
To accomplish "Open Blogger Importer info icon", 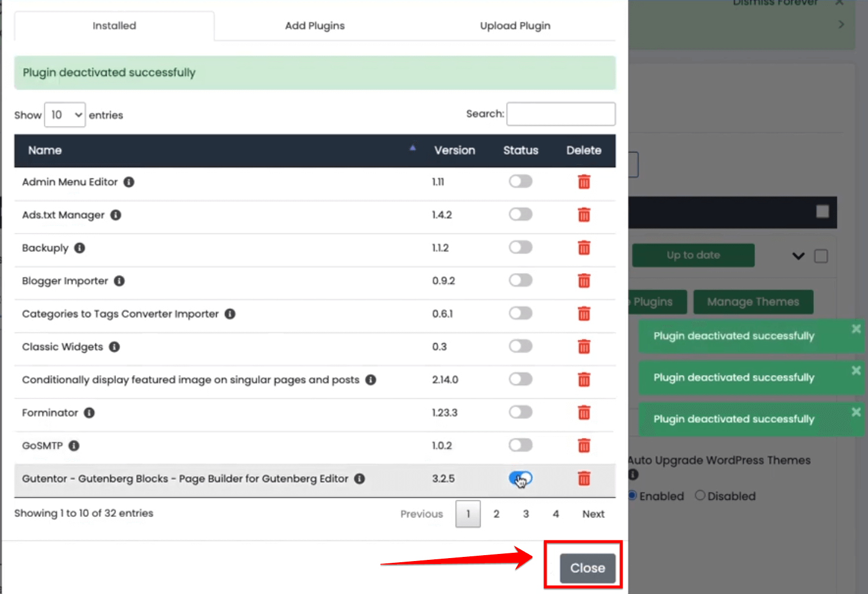I will click(120, 281).
